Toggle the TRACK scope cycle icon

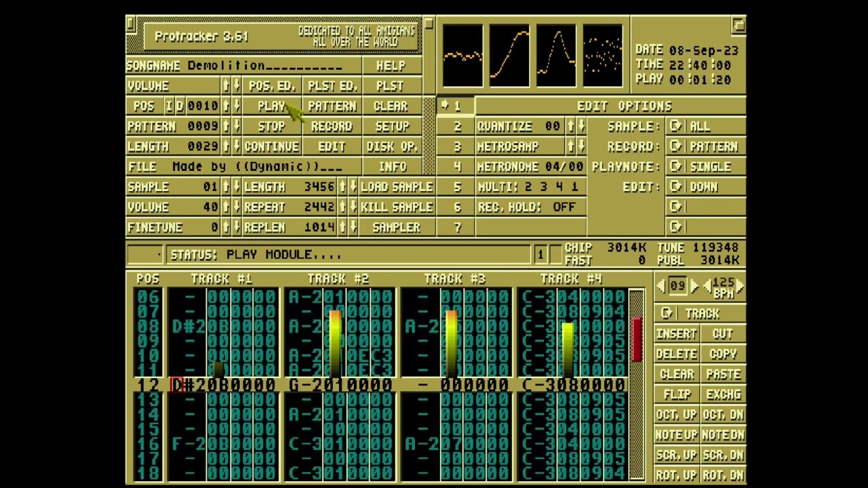667,313
